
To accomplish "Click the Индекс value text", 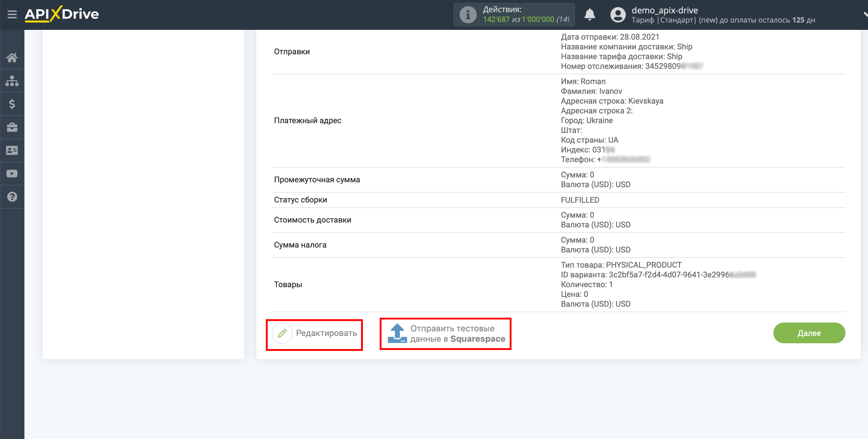I will point(603,150).
